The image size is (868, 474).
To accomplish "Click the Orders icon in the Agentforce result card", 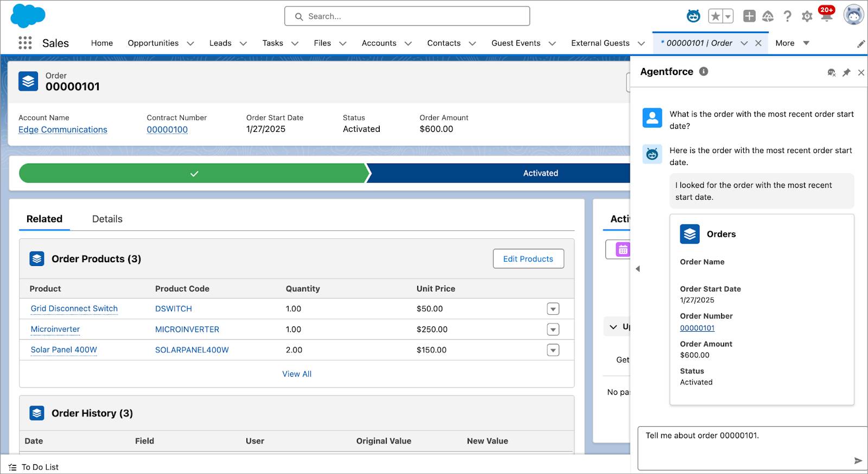I will click(690, 234).
